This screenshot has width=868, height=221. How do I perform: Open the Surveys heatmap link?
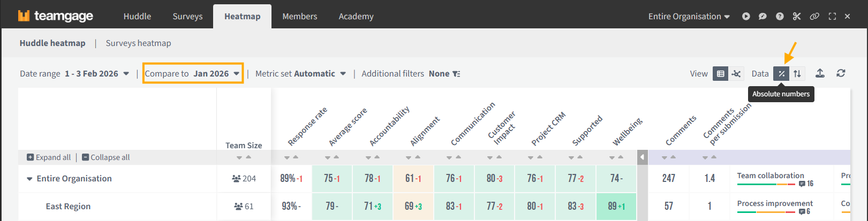pyautogui.click(x=138, y=43)
